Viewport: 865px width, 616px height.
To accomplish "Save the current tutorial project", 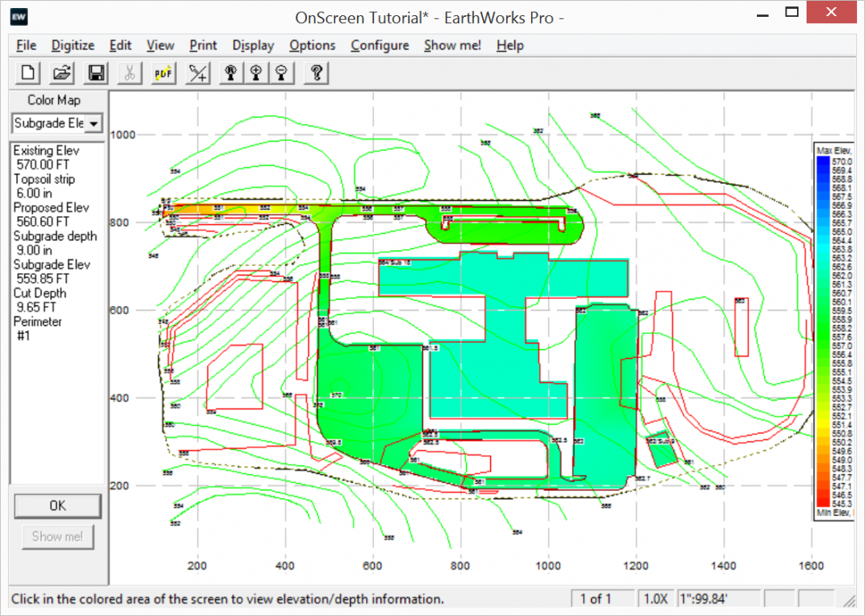I will point(95,73).
